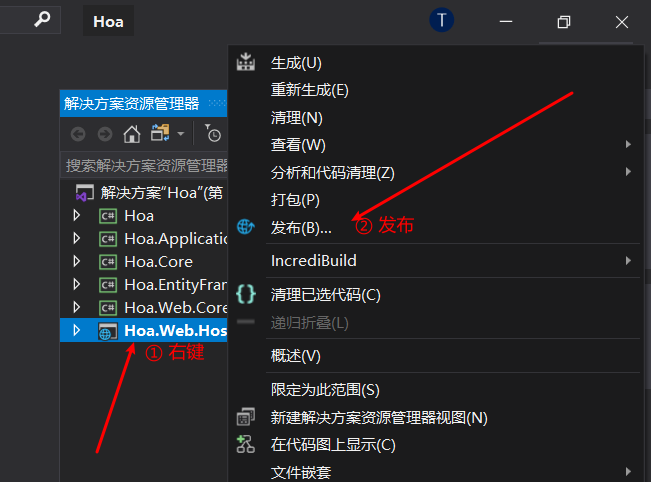Choose 重新生成(E) in the context menu
This screenshot has height=482, width=651.
(x=309, y=90)
